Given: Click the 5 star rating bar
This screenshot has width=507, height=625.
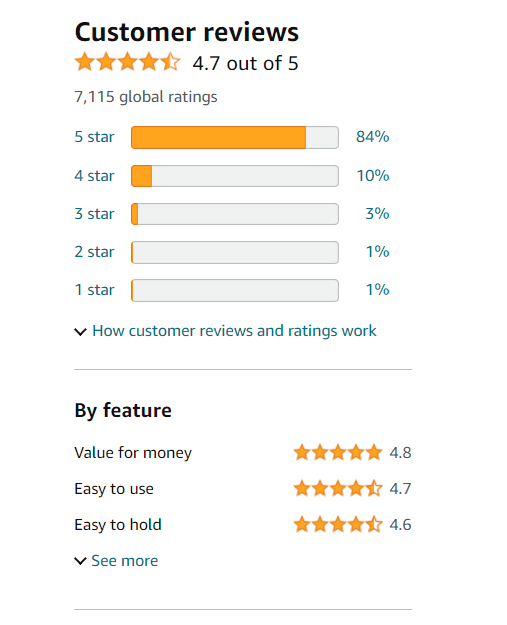Looking at the screenshot, I should click(235, 138).
